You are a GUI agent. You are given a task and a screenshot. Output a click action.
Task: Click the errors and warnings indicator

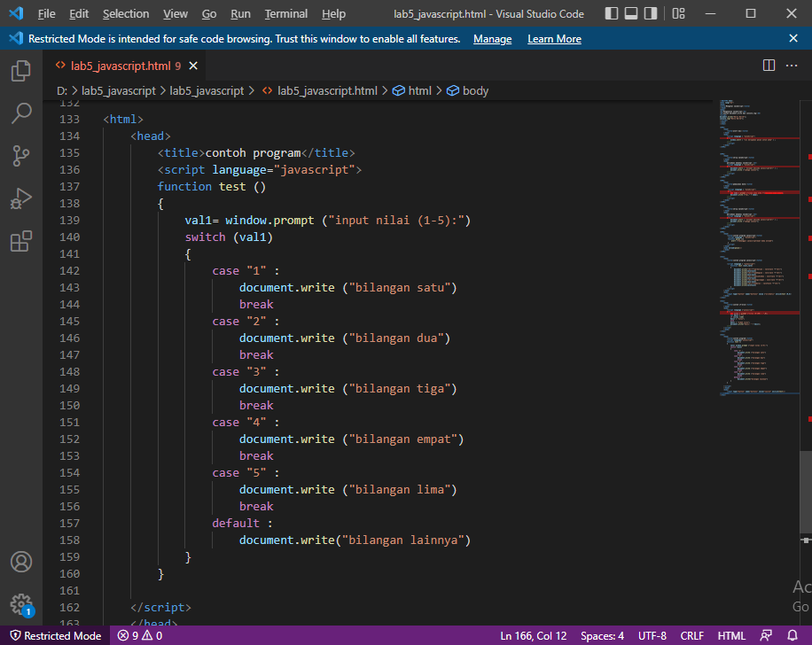coord(139,635)
